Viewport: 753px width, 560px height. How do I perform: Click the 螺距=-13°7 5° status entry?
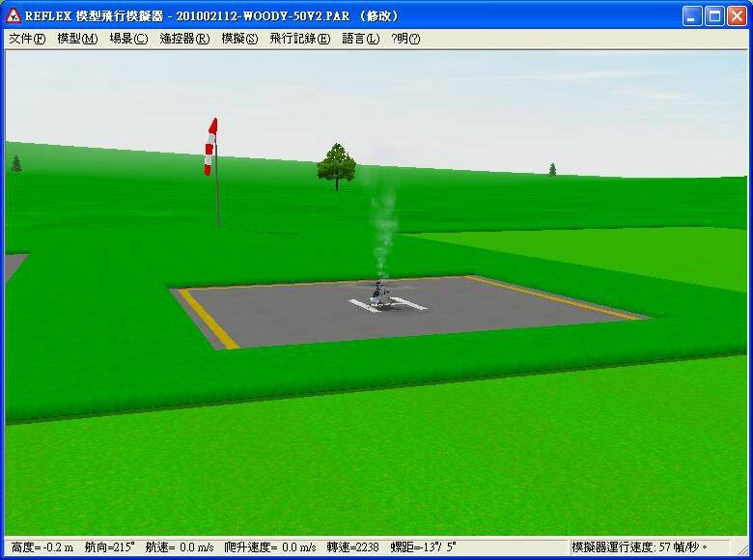point(423,547)
